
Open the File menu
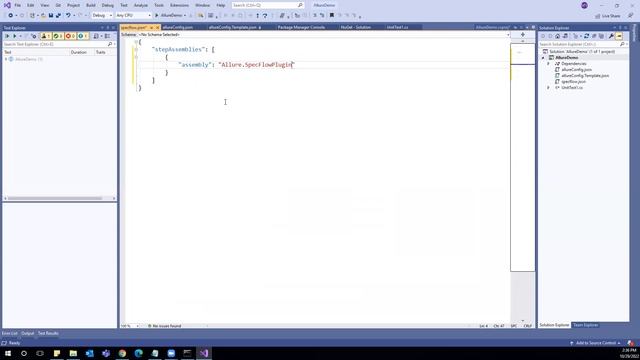(18, 5)
